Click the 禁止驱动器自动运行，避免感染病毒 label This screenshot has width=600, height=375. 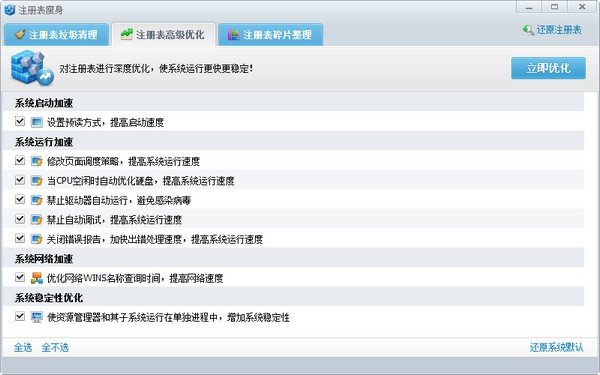[x=119, y=200]
